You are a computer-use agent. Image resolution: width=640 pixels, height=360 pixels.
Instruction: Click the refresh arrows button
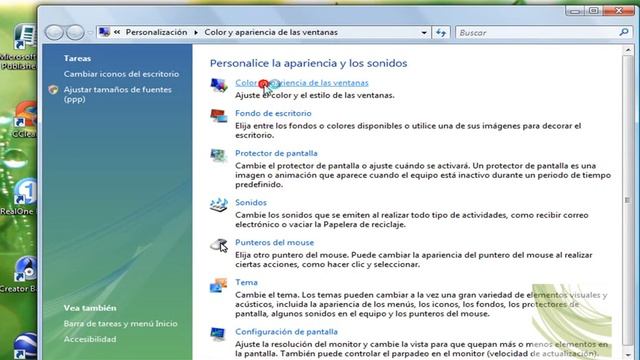pyautogui.click(x=441, y=32)
